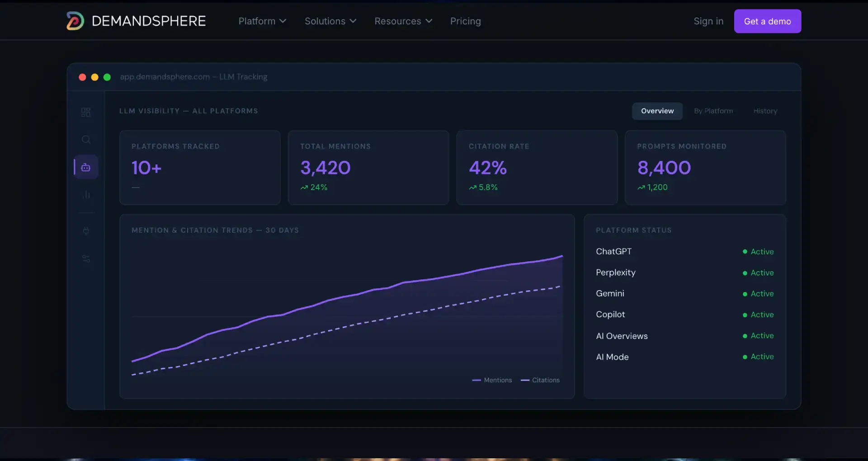Switch to the History tab
Screen dimensions: 868x461
point(765,111)
